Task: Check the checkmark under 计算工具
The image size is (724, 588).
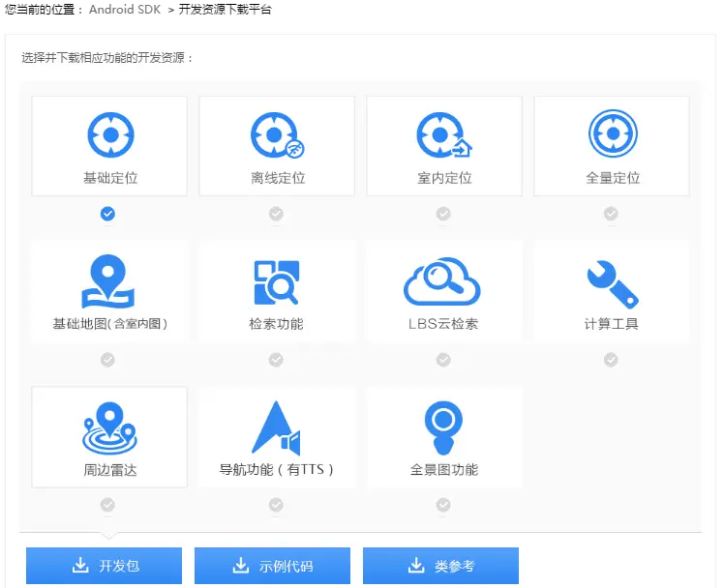Action: (x=611, y=359)
